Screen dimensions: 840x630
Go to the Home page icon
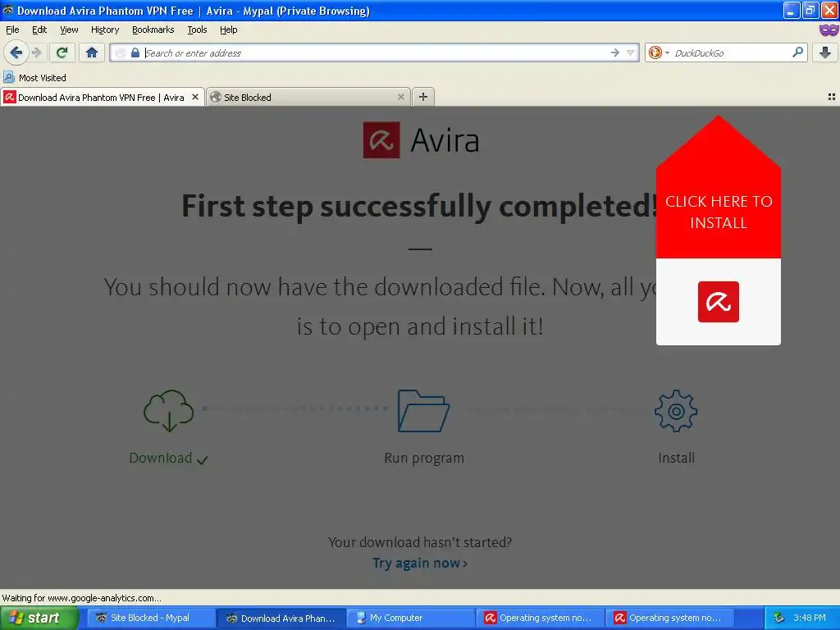coord(92,52)
